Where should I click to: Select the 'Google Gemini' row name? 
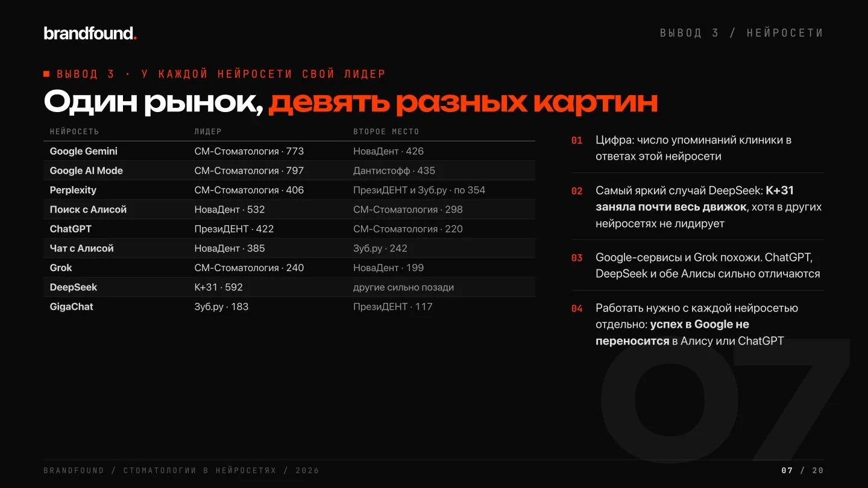click(84, 151)
